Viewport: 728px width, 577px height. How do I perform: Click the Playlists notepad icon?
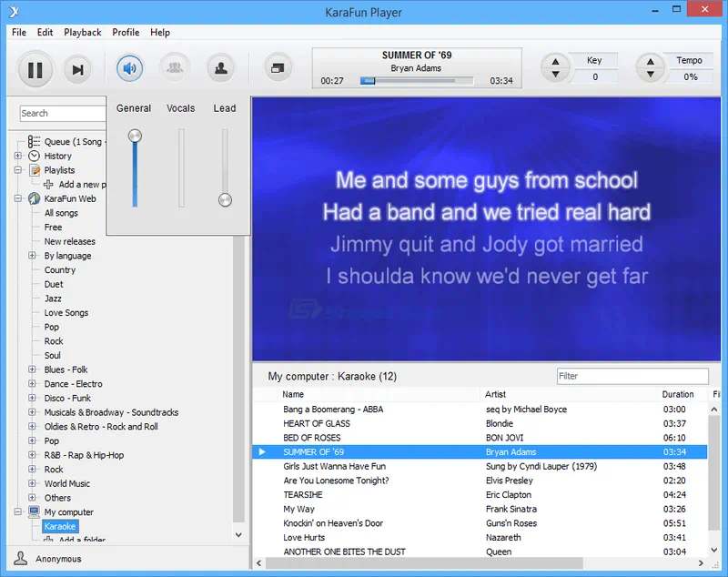point(35,170)
